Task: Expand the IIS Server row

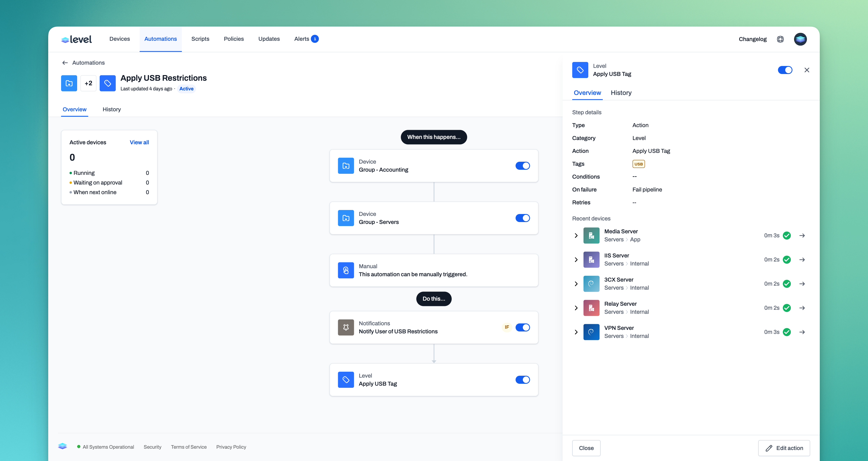Action: [576, 259]
